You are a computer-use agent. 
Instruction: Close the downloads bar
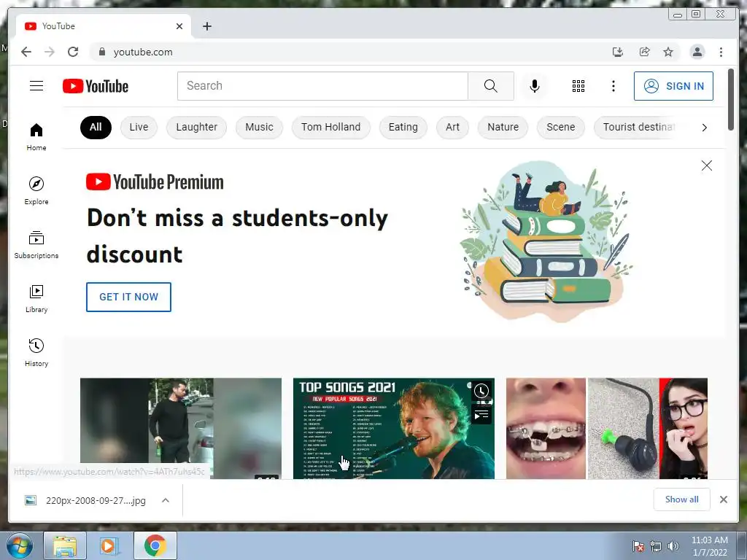[x=723, y=499]
